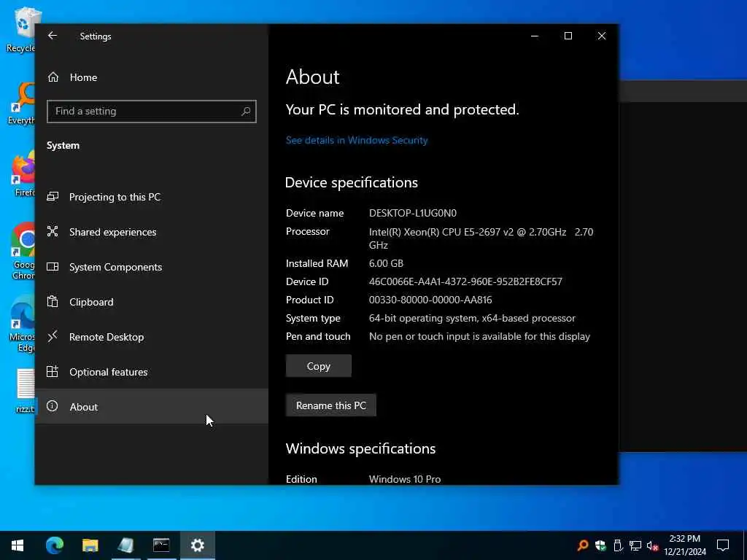The image size is (747, 560).
Task: Click the About info icon
Action: tap(53, 406)
